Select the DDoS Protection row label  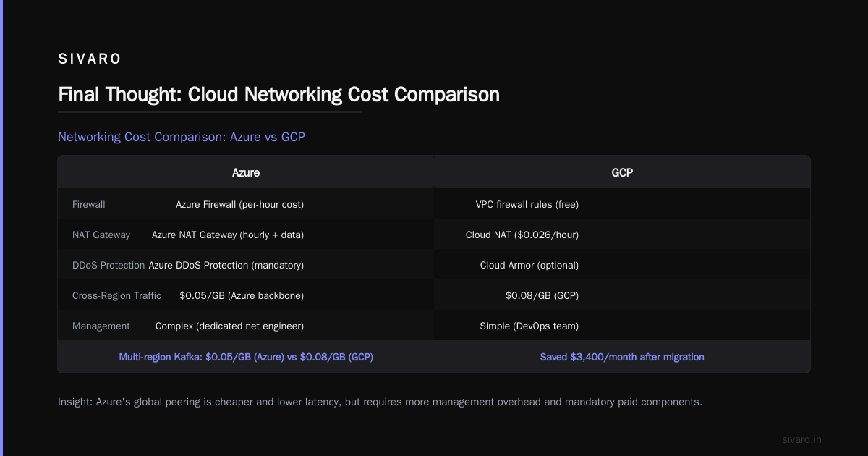point(109,266)
